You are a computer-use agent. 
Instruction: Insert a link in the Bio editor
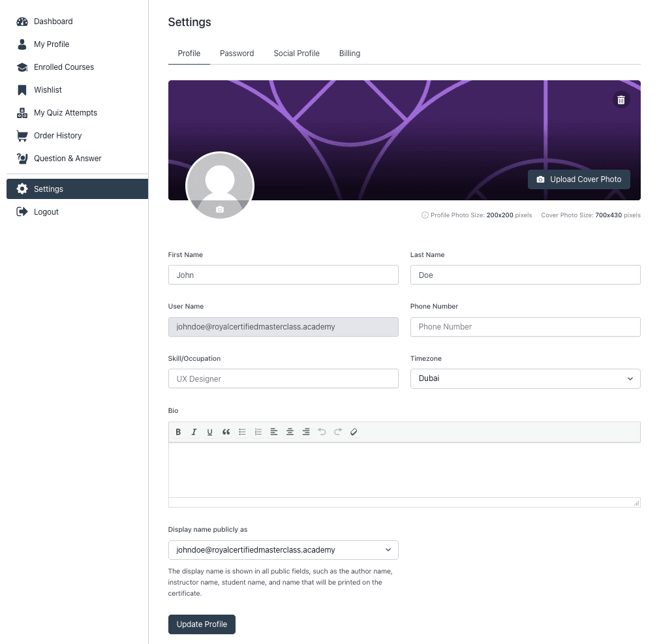tap(354, 431)
